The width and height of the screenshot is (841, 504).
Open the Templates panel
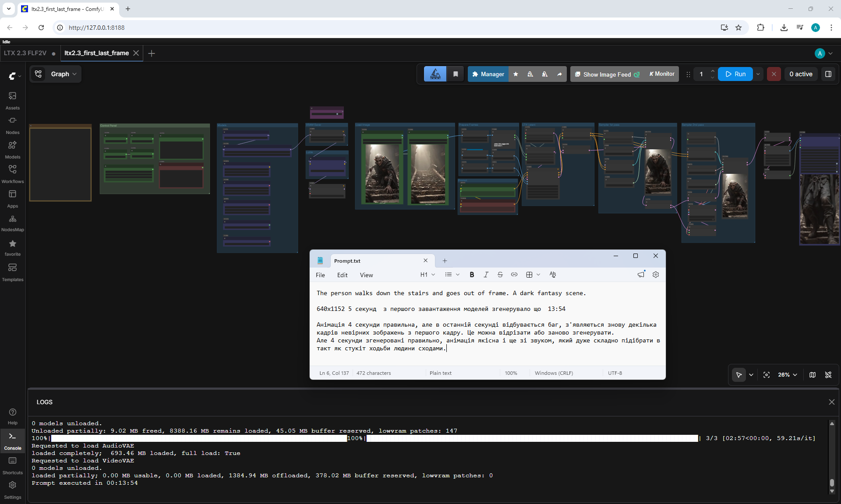[12, 272]
